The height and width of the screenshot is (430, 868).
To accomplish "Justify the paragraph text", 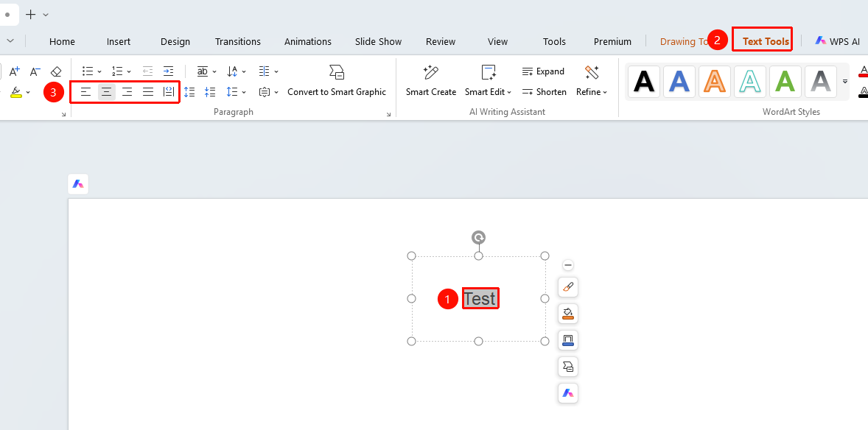I will (148, 92).
